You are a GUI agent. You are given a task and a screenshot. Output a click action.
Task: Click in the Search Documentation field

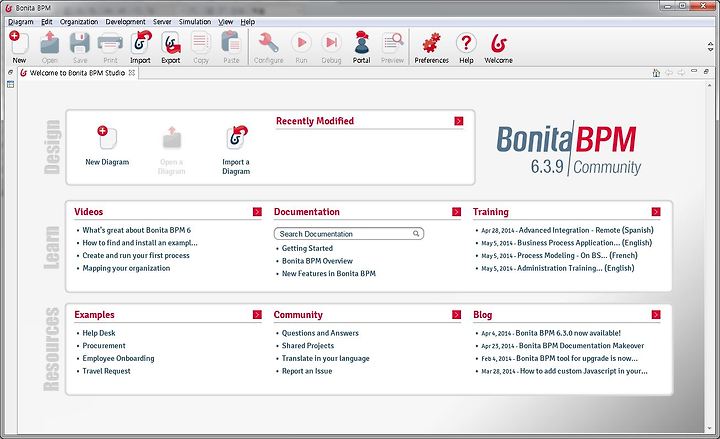(x=349, y=234)
